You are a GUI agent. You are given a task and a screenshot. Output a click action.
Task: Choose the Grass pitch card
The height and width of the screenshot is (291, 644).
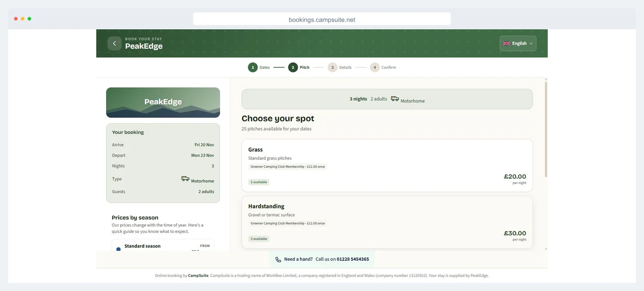pos(387,165)
